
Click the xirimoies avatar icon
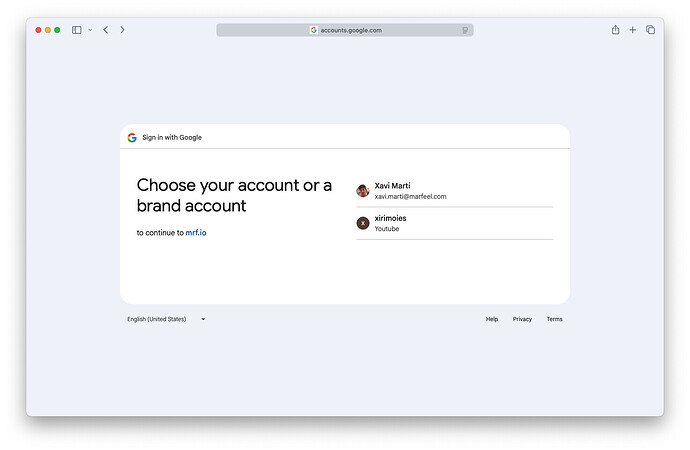[x=363, y=223]
